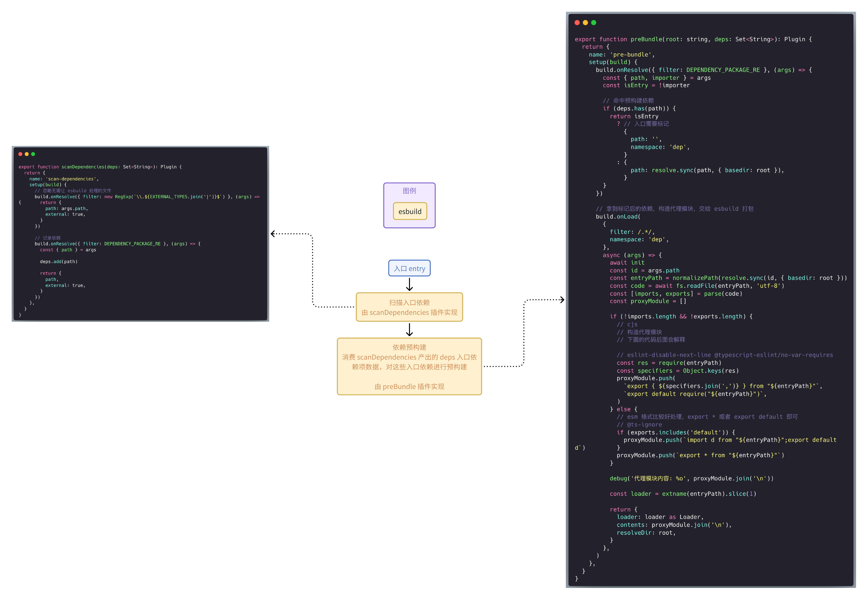868x600 pixels.
Task: Click the comment '// cjs'
Action: [627, 324]
